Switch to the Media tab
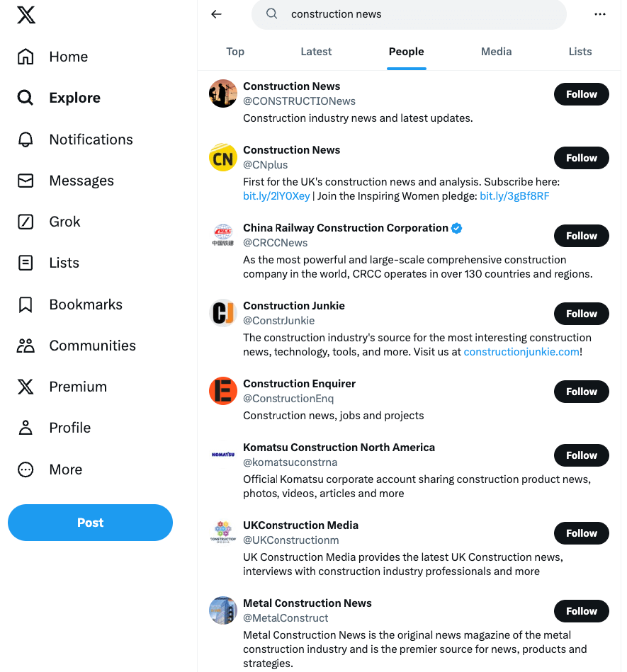 pos(496,52)
